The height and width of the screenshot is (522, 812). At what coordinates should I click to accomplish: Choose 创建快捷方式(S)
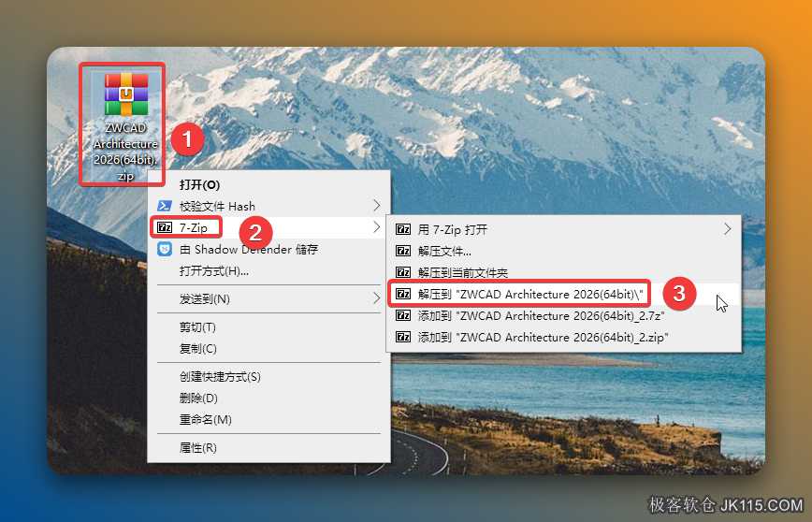click(268, 376)
